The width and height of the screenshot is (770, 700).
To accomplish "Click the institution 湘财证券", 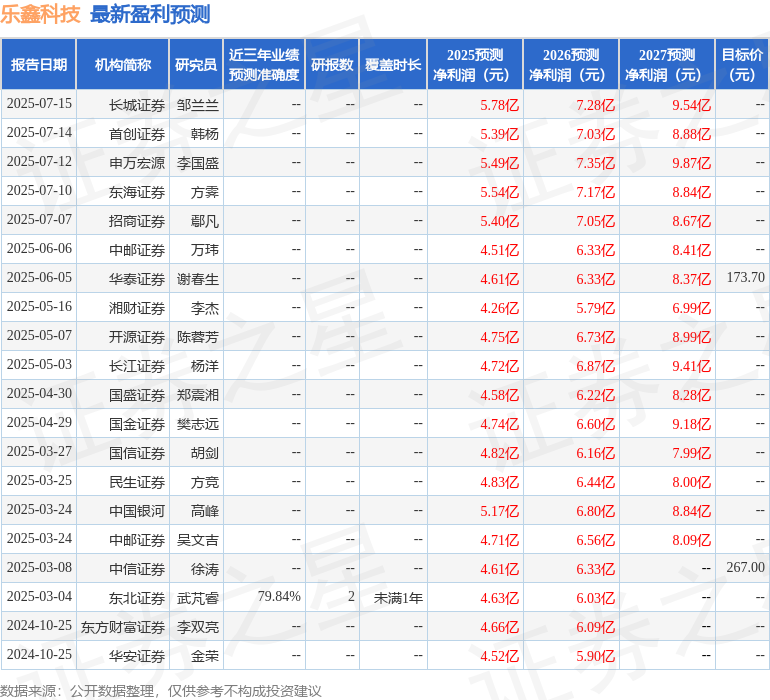I will click(x=137, y=308).
